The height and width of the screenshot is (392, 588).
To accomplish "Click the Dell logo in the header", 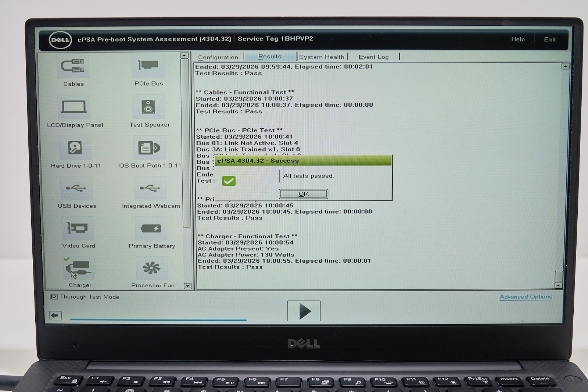I will pyautogui.click(x=60, y=40).
